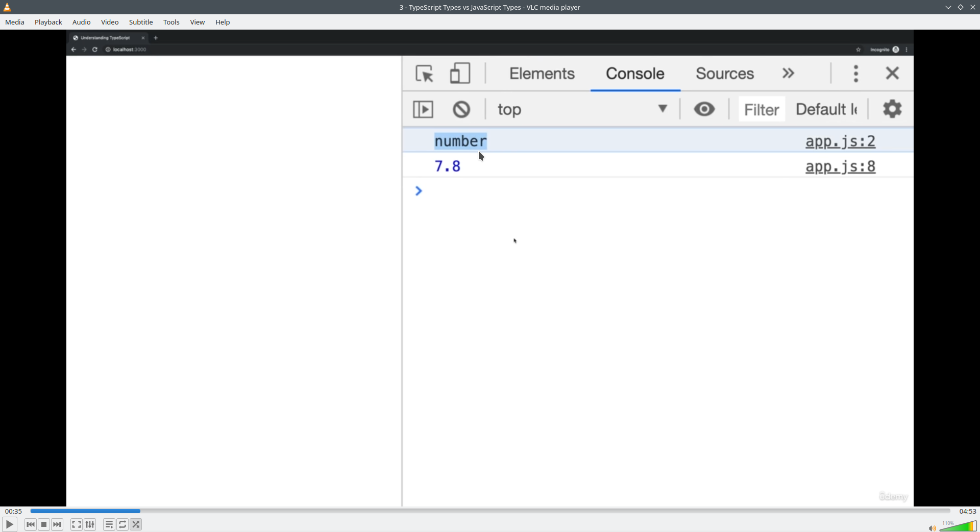Open the Media menu
The width and height of the screenshot is (980, 532).
pos(15,22)
